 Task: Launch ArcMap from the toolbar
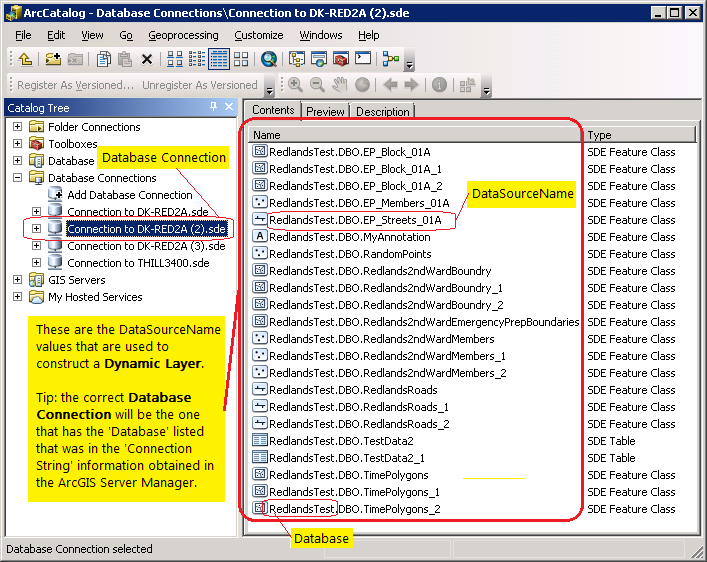tap(269, 59)
